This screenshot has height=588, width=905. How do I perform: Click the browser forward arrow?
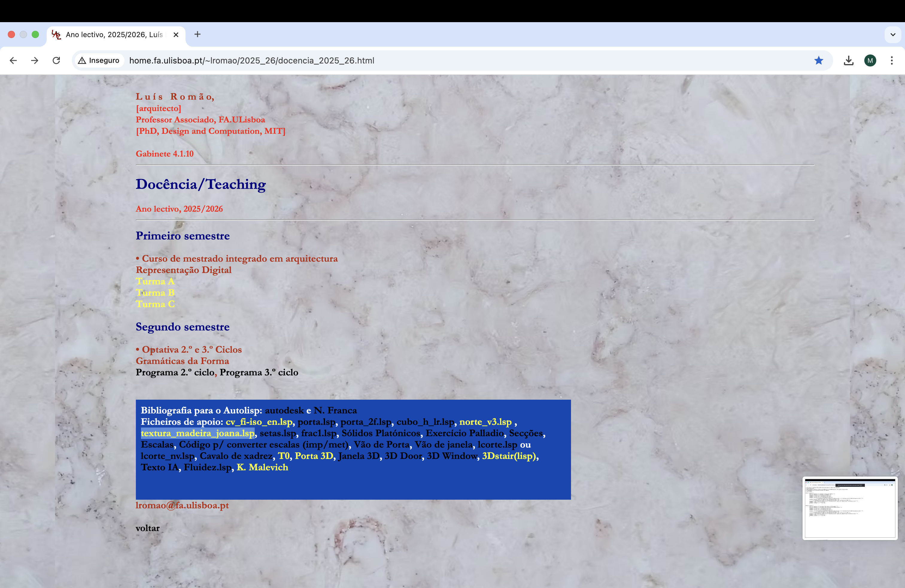click(x=35, y=60)
